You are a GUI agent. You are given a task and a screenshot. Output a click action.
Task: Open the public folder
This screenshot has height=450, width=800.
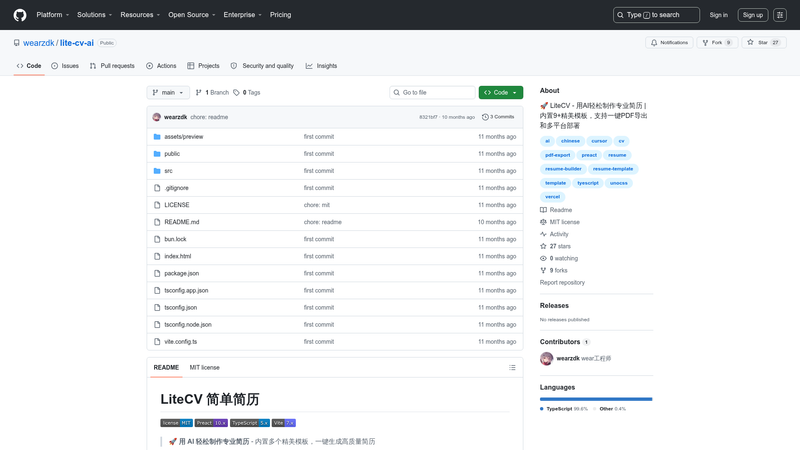click(172, 154)
